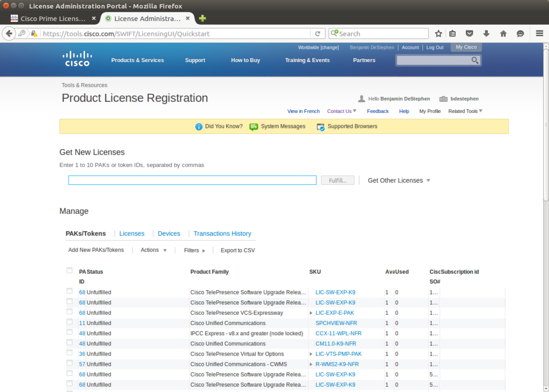Click the Supported Browsers icon
Screen dimensions: 549x392
(x=321, y=126)
